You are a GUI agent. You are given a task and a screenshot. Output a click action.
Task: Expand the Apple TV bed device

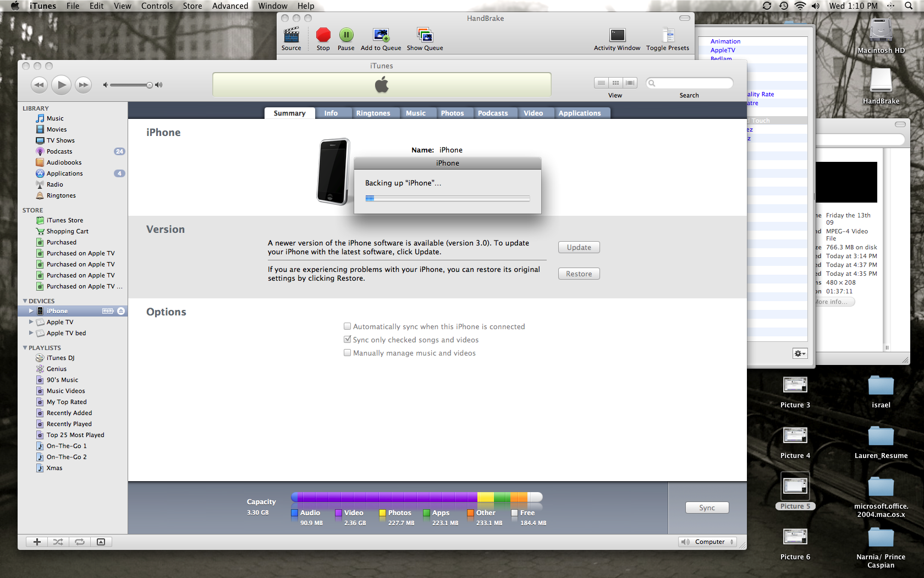[31, 333]
